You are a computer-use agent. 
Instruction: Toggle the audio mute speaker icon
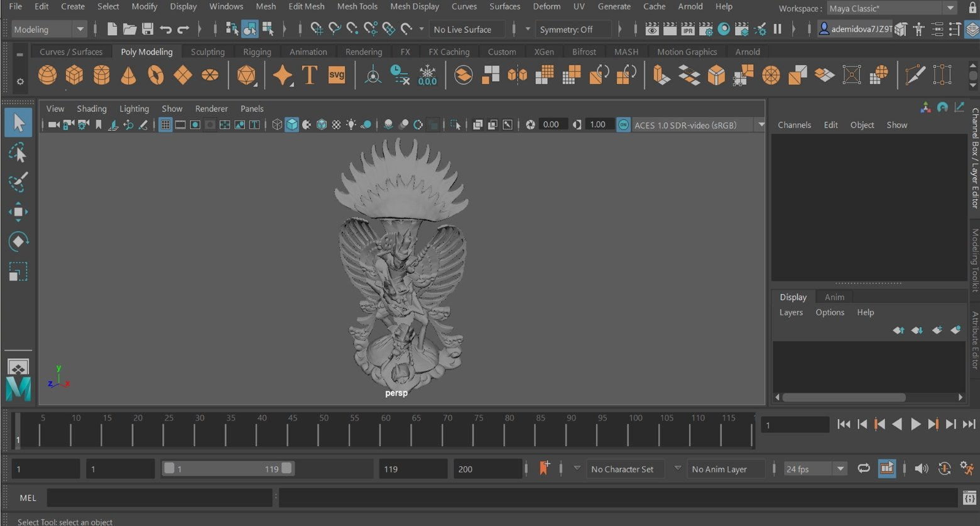pos(921,468)
